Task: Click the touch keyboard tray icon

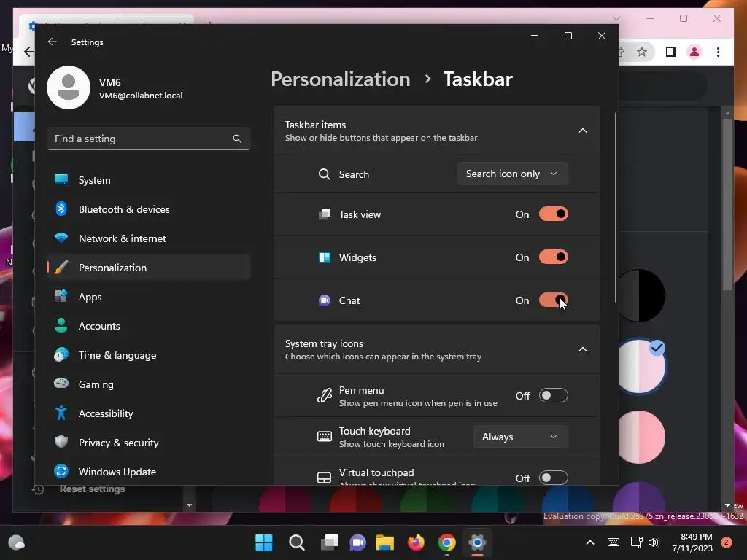Action: tap(614, 542)
